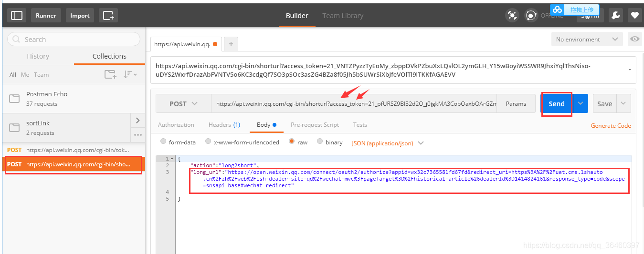The height and width of the screenshot is (254, 644).
Task: Select the raw body radio option
Action: click(x=291, y=142)
